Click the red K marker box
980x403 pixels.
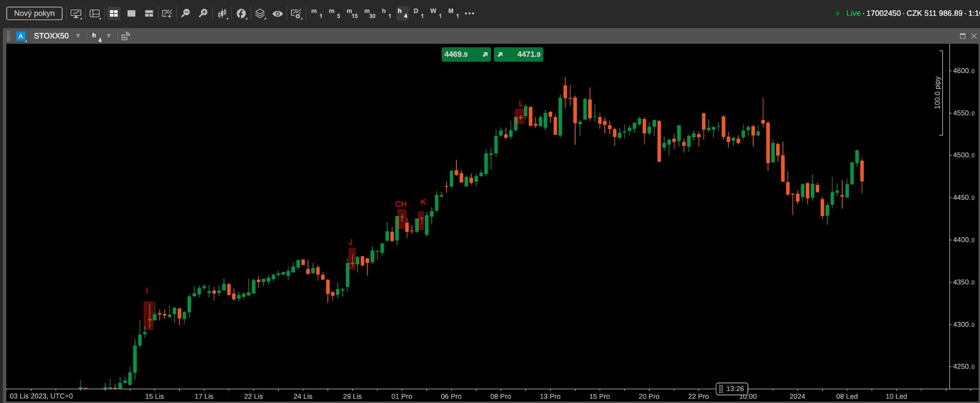(421, 221)
